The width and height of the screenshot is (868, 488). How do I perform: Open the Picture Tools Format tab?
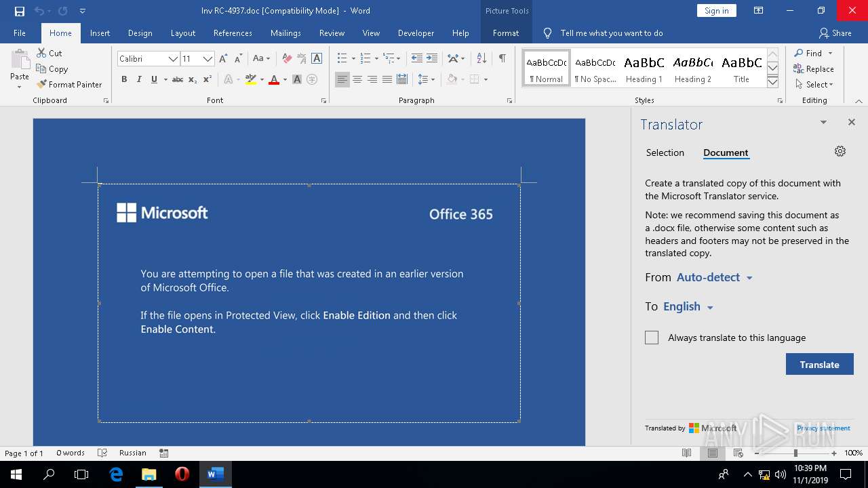coord(506,33)
